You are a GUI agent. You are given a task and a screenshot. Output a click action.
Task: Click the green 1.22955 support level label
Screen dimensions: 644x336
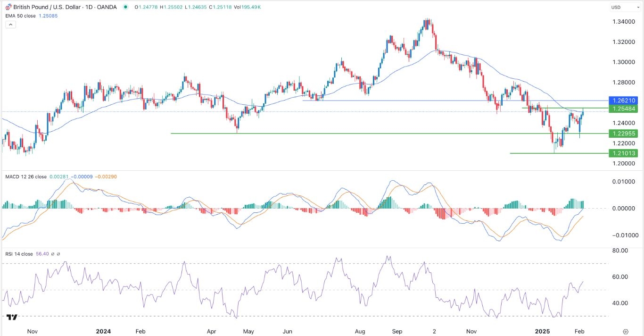[623, 133]
